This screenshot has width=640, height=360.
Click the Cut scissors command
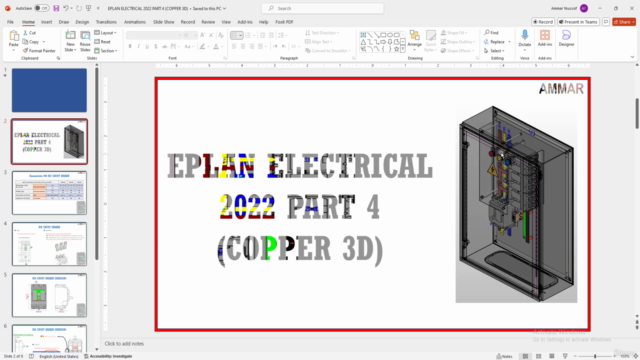29,33
